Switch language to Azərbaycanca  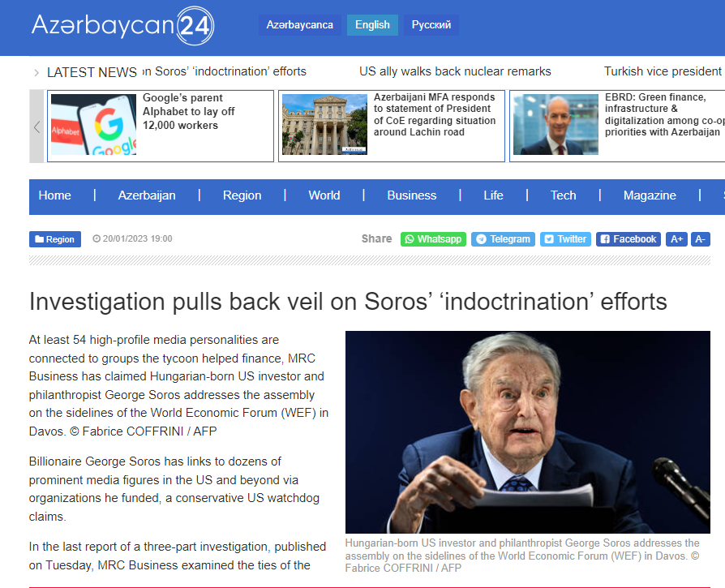pyautogui.click(x=299, y=25)
